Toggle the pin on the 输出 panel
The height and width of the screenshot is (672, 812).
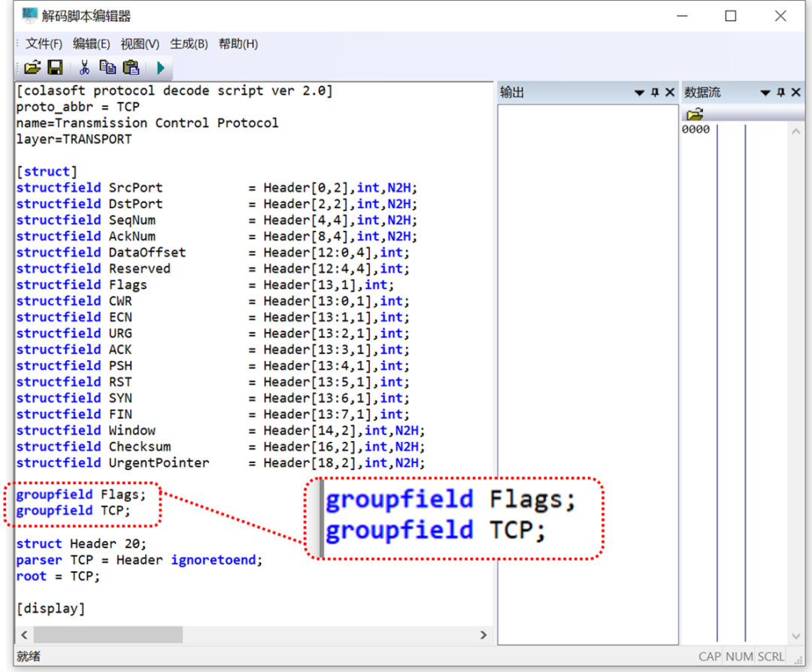coord(655,92)
